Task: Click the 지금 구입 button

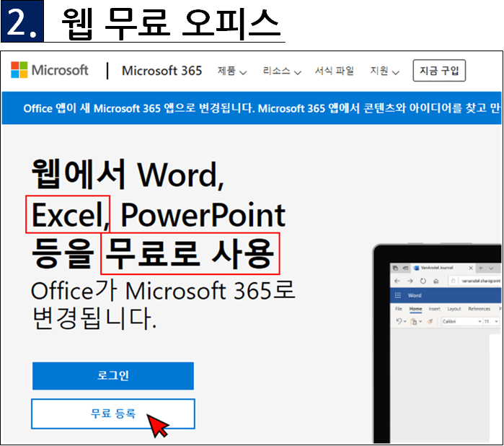Action: click(439, 70)
